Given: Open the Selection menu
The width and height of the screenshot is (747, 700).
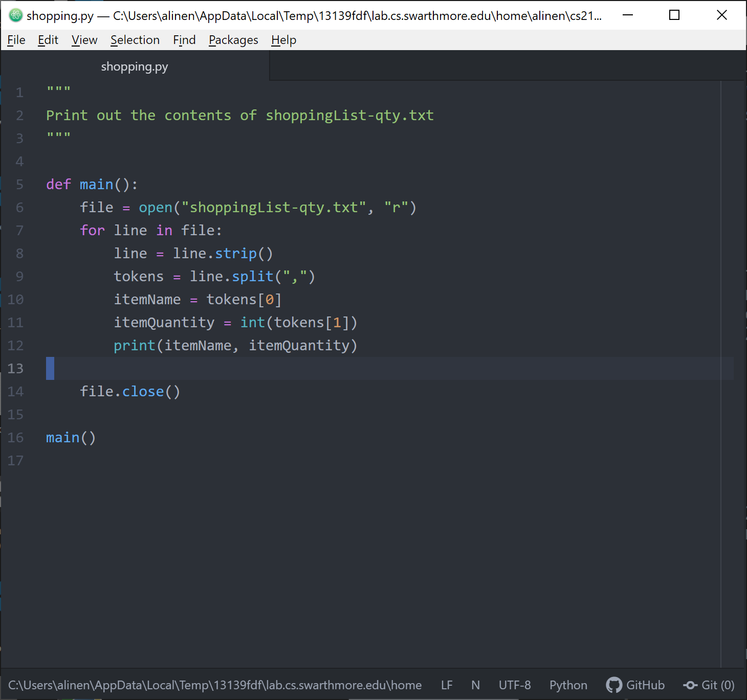Looking at the screenshot, I should (135, 40).
